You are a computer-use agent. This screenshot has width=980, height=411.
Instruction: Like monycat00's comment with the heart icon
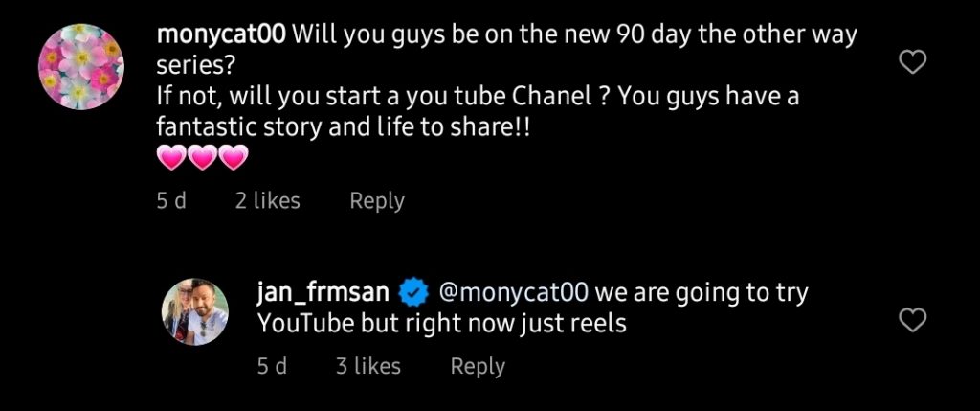click(914, 63)
